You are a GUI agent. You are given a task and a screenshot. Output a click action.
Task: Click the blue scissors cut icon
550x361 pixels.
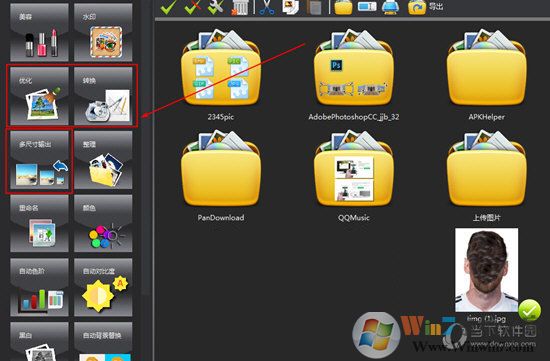(267, 7)
